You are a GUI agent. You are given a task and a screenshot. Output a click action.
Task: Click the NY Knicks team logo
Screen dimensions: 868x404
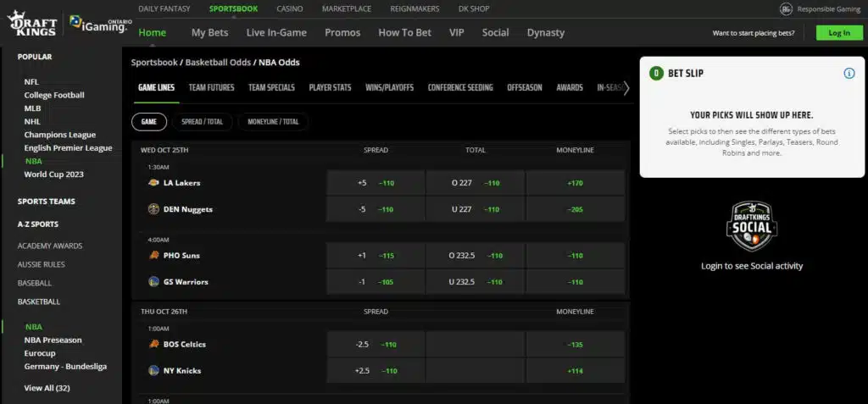pyautogui.click(x=154, y=371)
